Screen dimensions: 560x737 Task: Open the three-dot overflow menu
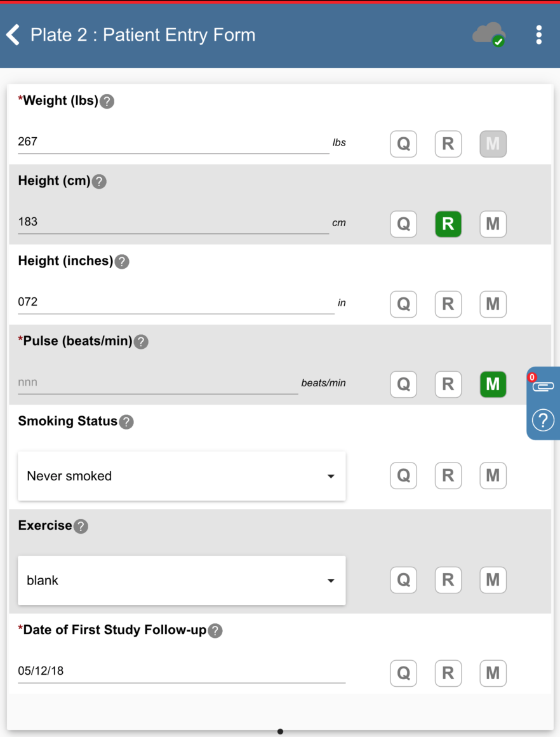538,34
